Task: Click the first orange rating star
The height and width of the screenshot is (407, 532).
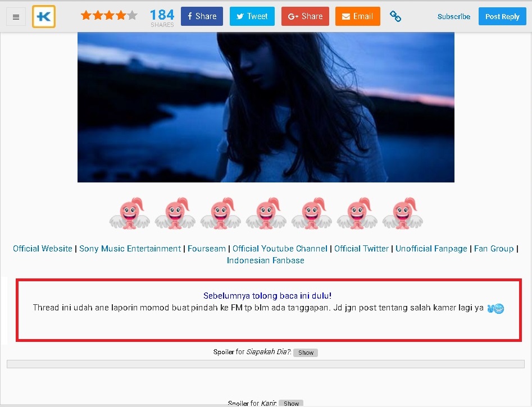Action: tap(86, 15)
